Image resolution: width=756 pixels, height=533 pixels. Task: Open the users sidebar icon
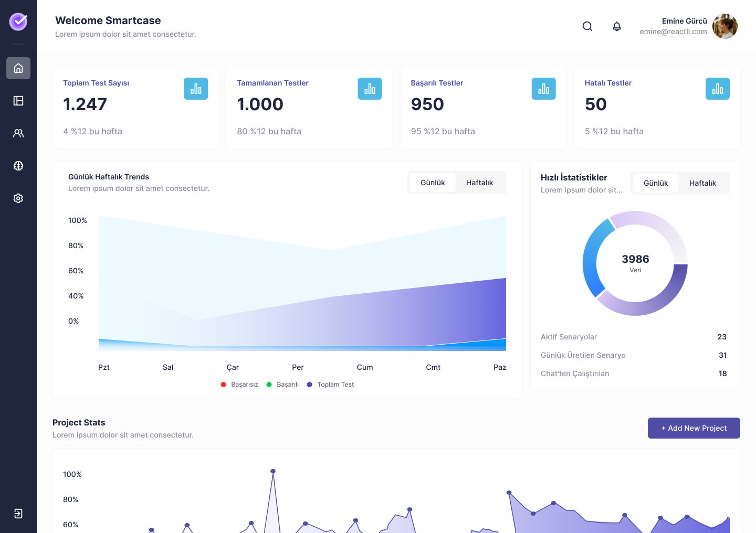[18, 133]
